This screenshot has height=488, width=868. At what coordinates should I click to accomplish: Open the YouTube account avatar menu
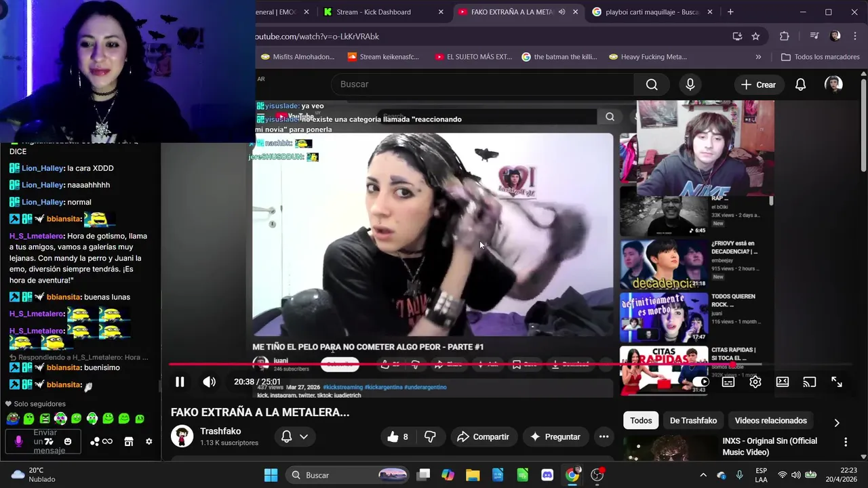[833, 84]
